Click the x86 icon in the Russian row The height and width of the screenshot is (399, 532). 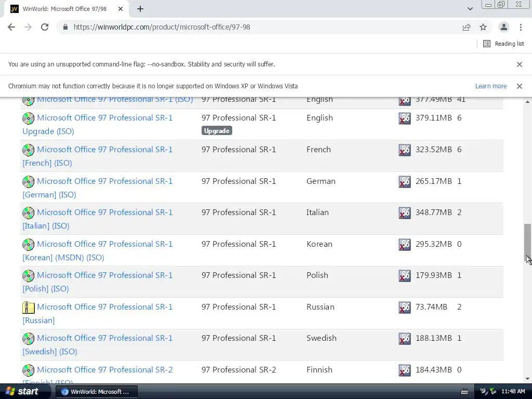click(404, 308)
